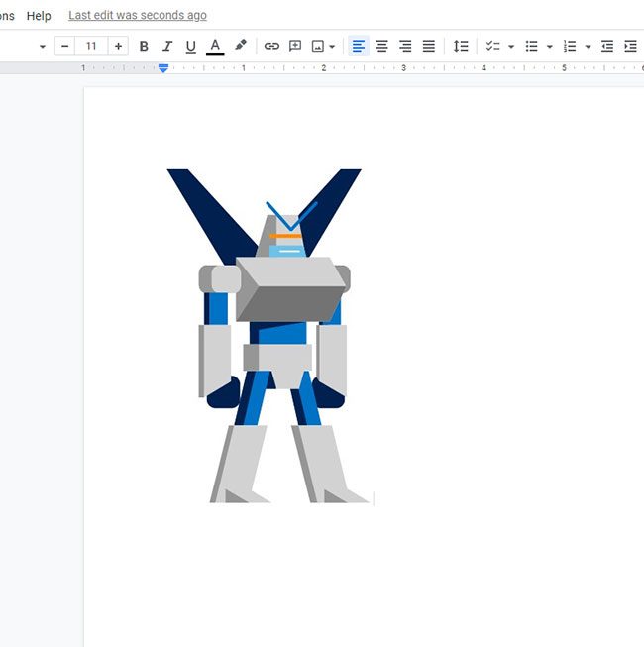Increase font size with plus button

pos(119,47)
